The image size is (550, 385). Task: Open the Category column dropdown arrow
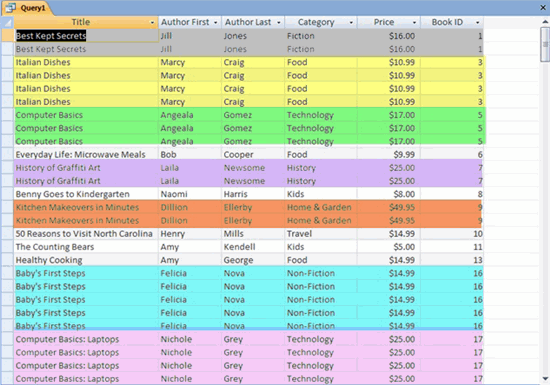pos(351,22)
